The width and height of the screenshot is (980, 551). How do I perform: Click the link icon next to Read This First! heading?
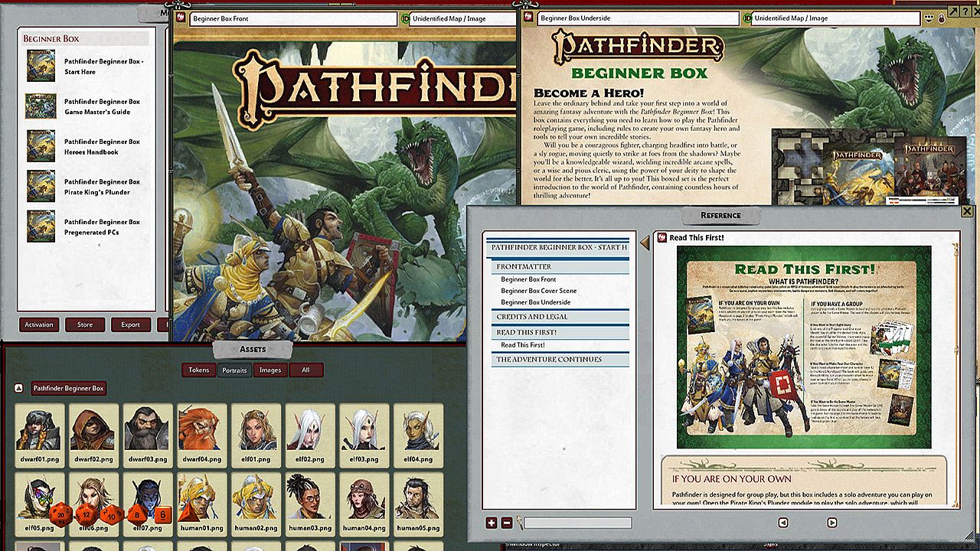661,238
